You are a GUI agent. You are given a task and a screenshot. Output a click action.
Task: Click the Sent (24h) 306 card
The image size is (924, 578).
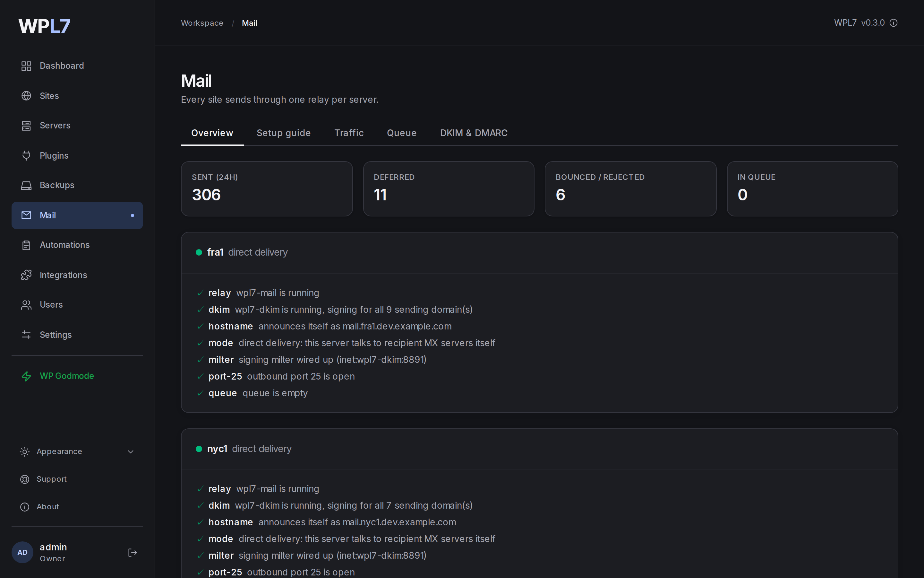click(267, 189)
